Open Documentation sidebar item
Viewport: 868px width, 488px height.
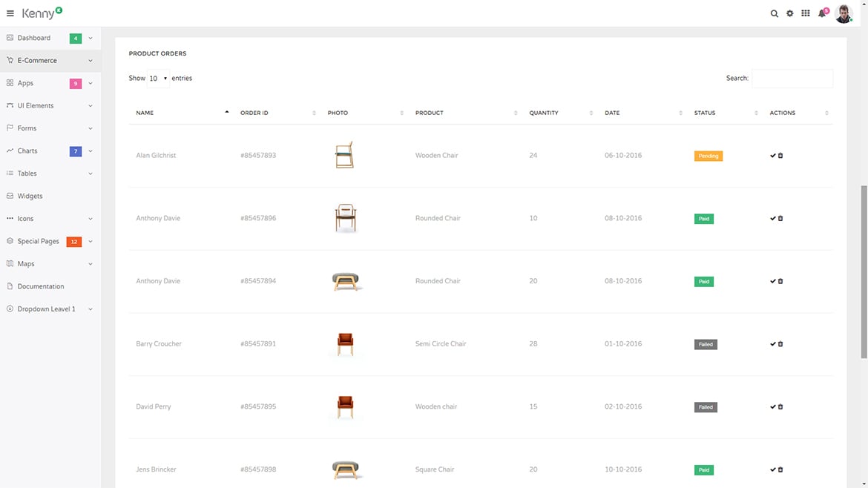click(50, 286)
